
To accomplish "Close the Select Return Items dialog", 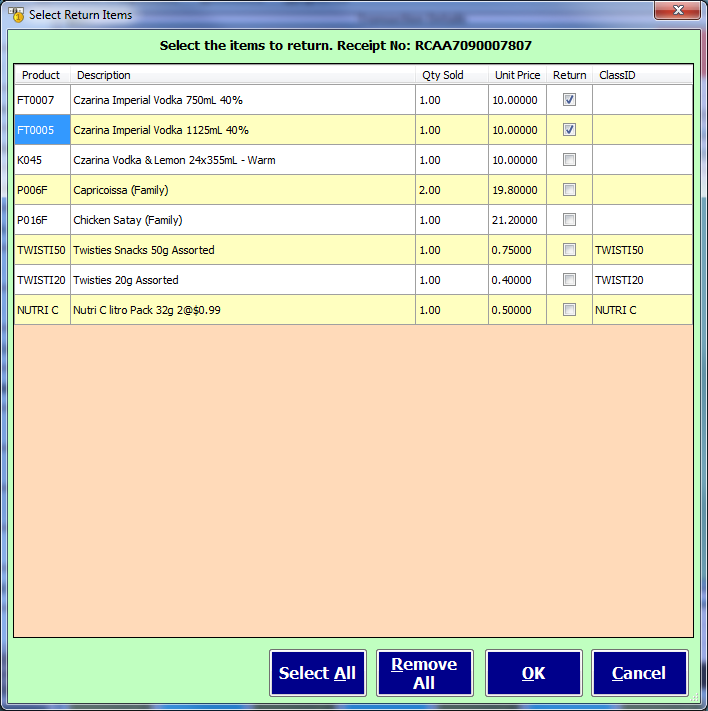I will click(x=677, y=10).
